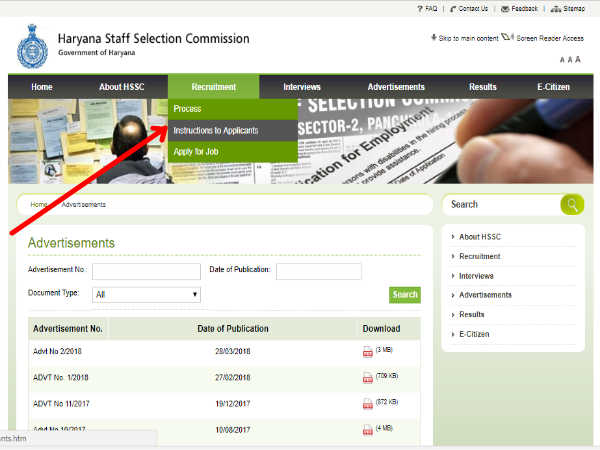This screenshot has height=450, width=600.
Task: Open Advertisements in sidebar
Action: (485, 295)
